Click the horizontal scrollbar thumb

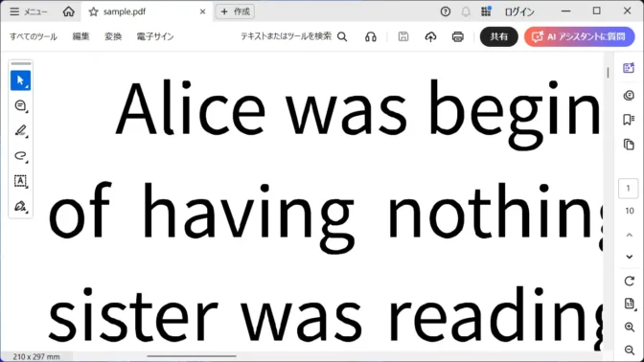click(x=192, y=356)
